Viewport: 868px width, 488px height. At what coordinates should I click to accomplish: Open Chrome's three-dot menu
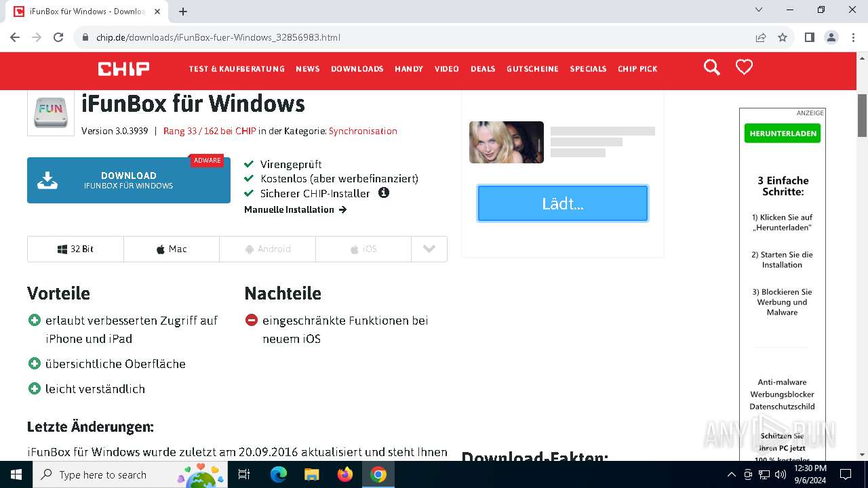(852, 37)
